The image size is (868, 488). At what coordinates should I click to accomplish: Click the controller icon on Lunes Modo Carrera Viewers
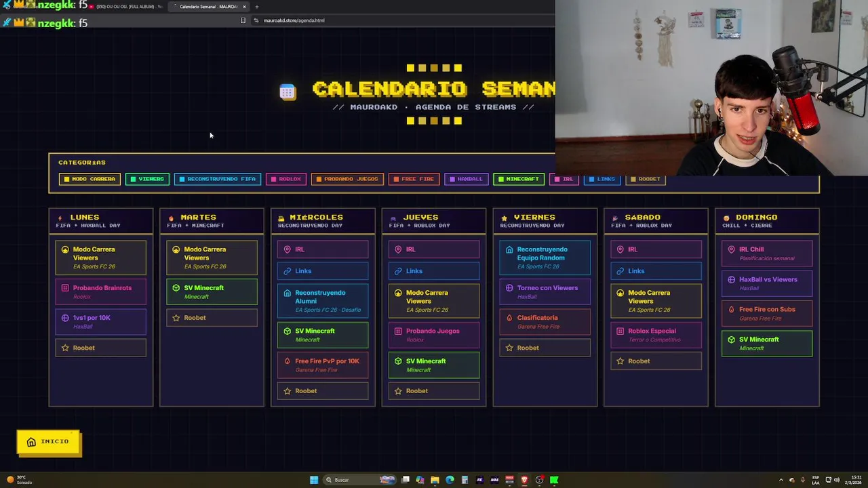[x=65, y=249]
